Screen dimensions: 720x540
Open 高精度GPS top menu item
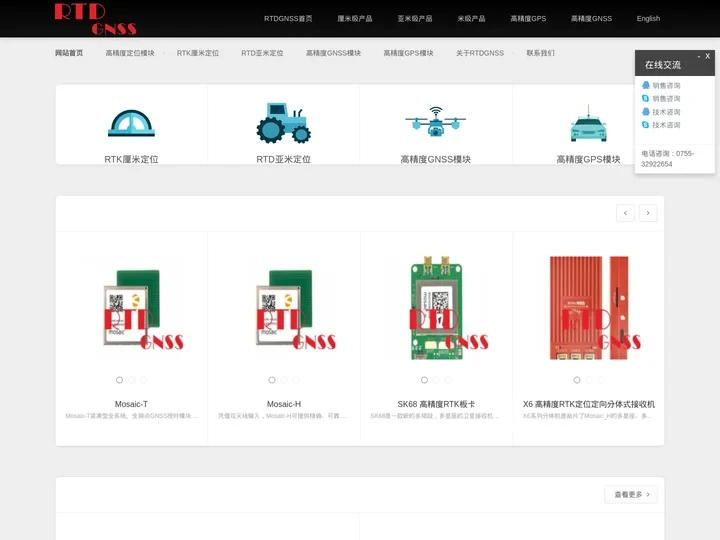pos(528,19)
